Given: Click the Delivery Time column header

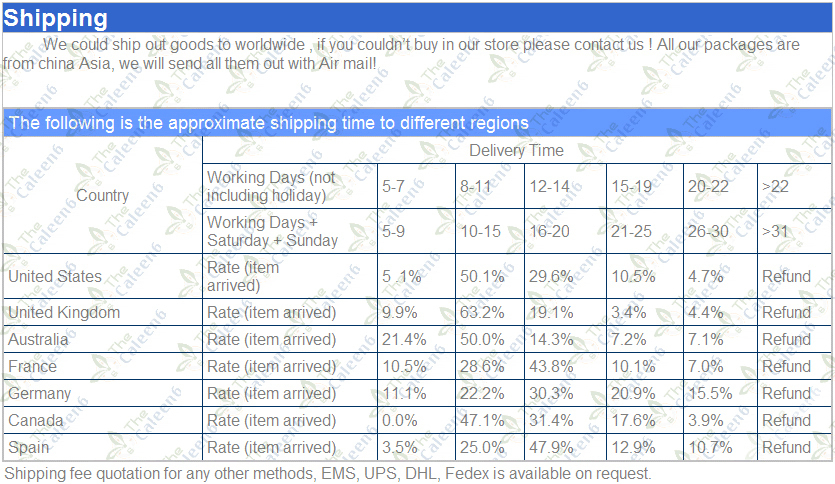Looking at the screenshot, I should [x=517, y=150].
